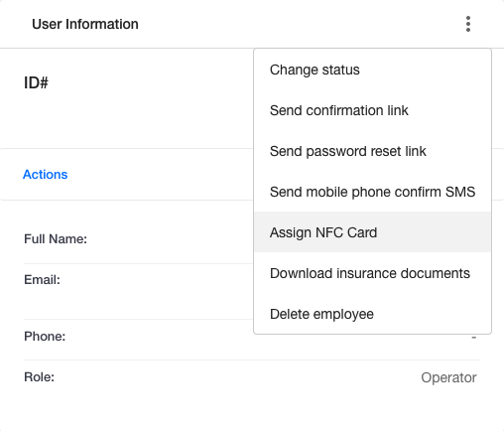Click the Email field label

[x=42, y=280]
